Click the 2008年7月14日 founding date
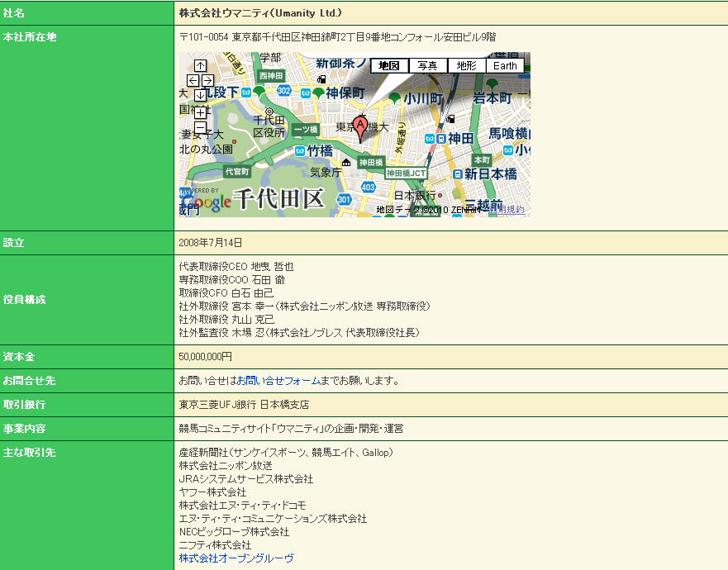The height and width of the screenshot is (570, 728). coord(211,243)
